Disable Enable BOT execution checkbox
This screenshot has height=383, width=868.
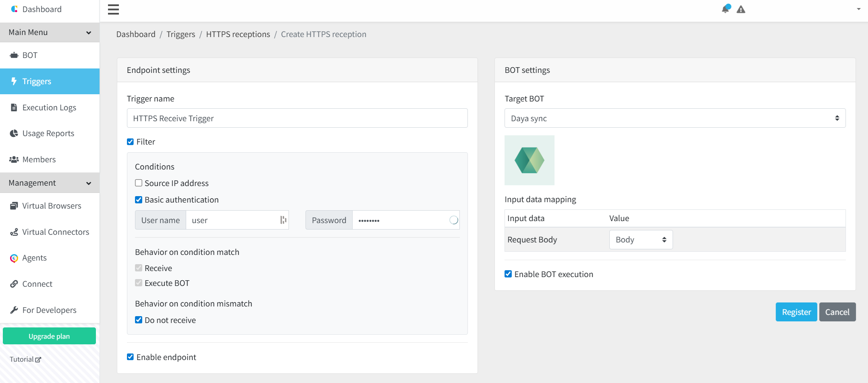click(508, 274)
